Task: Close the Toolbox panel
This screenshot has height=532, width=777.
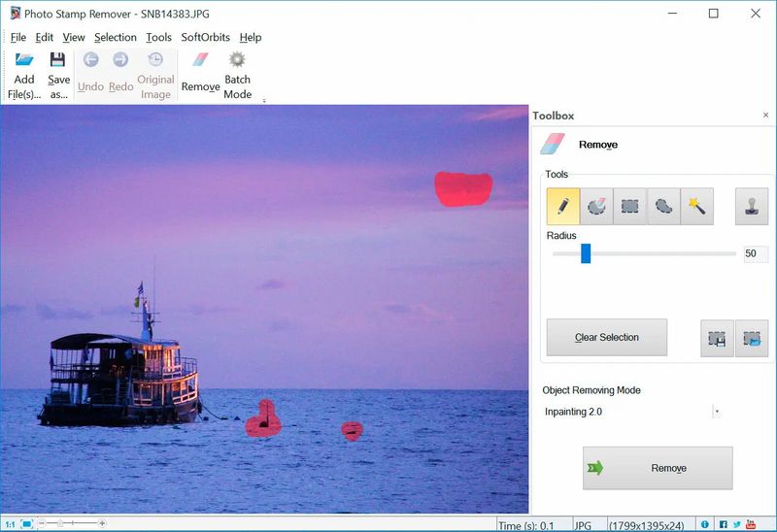Action: coord(765,116)
